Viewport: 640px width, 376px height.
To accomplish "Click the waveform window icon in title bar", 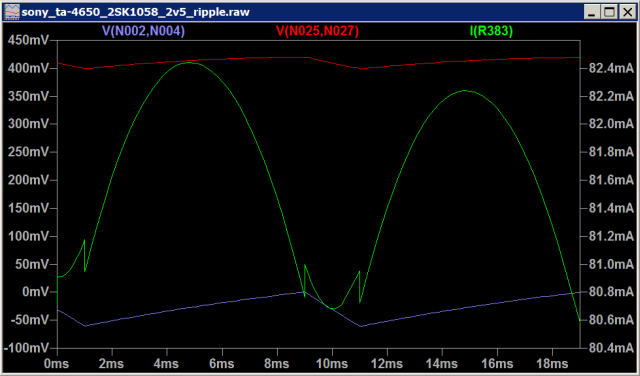I will click(x=11, y=12).
